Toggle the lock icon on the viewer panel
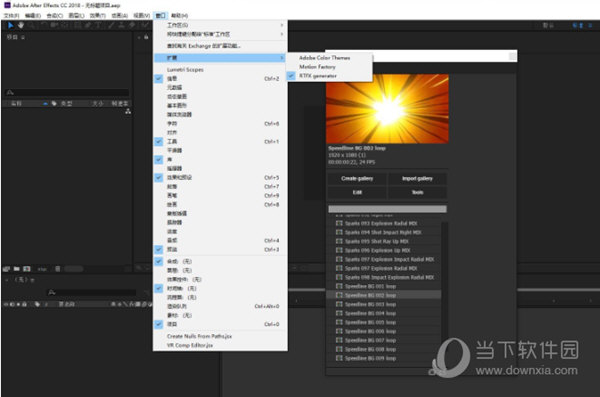 click(146, 37)
